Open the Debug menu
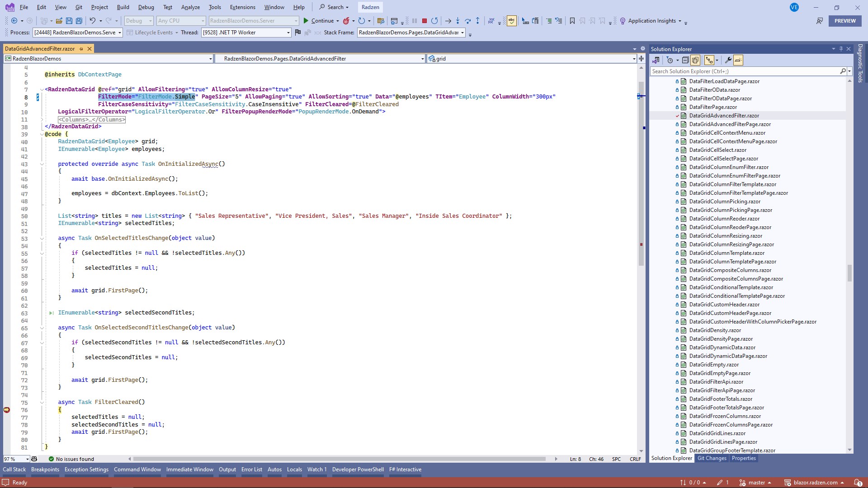The height and width of the screenshot is (488, 868). pos(146,7)
